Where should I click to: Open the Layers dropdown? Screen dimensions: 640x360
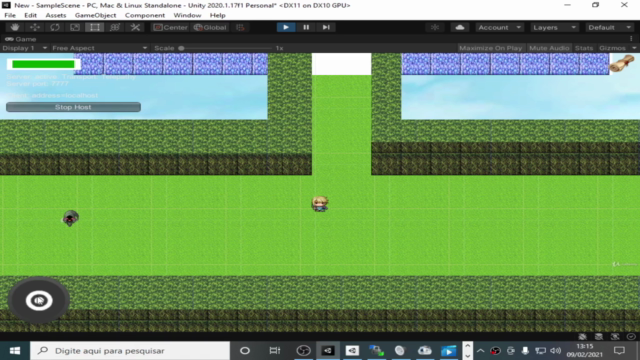pyautogui.click(x=554, y=27)
